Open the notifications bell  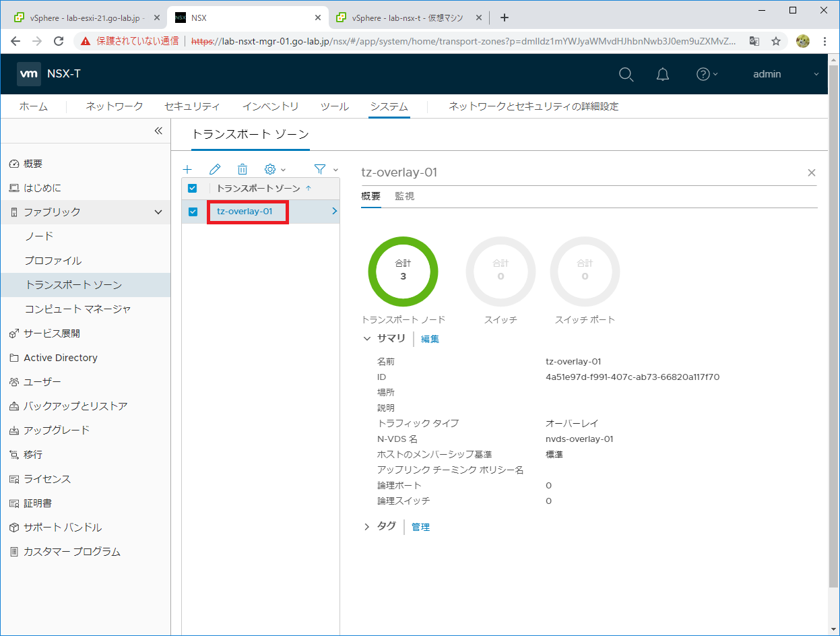(x=663, y=75)
